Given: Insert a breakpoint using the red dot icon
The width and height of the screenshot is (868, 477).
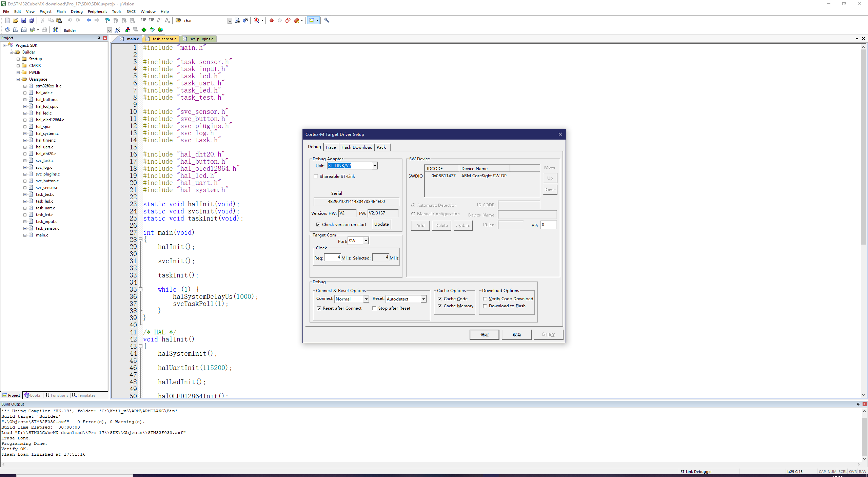Looking at the screenshot, I should point(272,20).
